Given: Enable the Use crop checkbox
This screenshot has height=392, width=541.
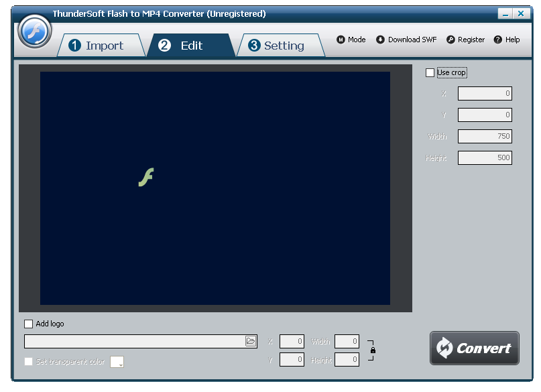Looking at the screenshot, I should click(x=430, y=72).
